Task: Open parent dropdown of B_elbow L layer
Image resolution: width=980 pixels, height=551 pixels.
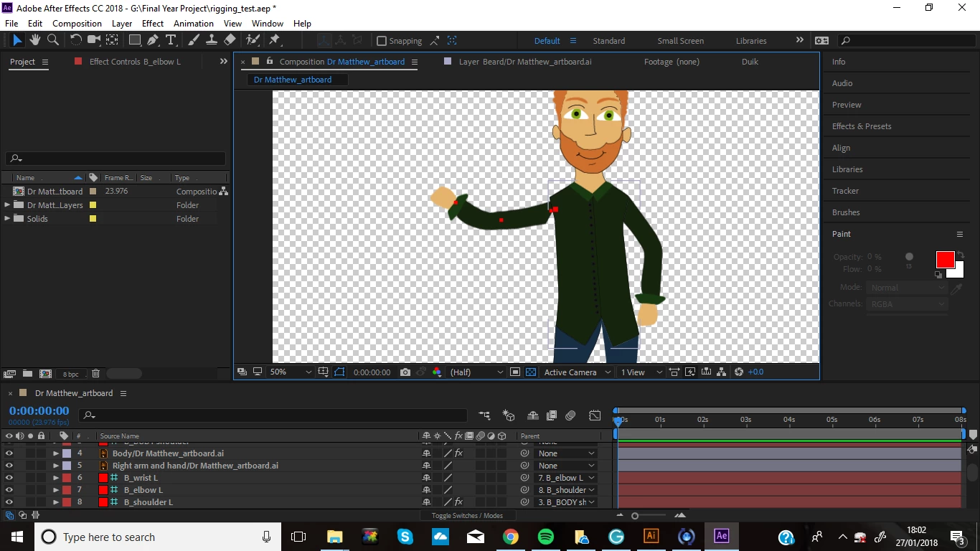Action: point(566,490)
